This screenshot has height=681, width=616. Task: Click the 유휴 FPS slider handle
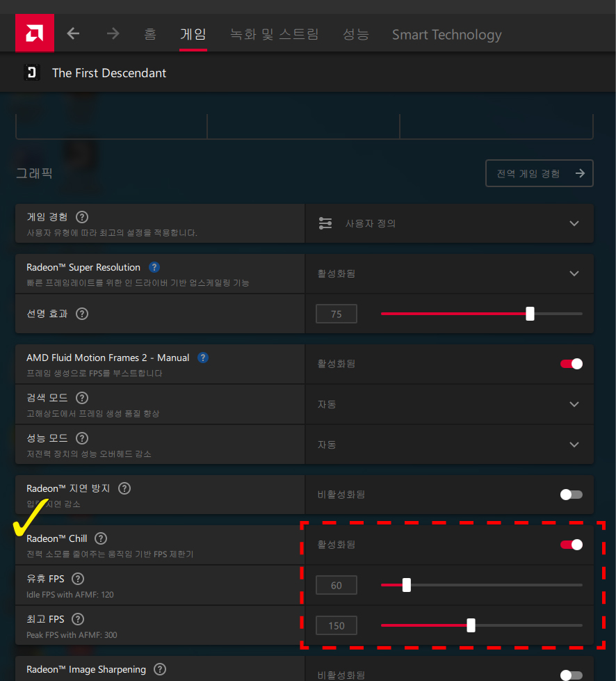tap(406, 585)
